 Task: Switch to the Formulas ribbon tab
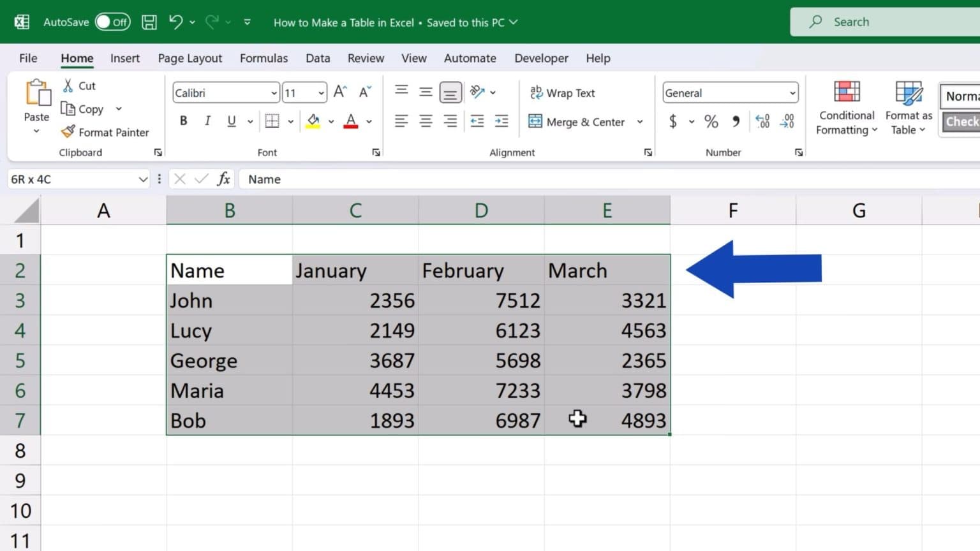(264, 57)
